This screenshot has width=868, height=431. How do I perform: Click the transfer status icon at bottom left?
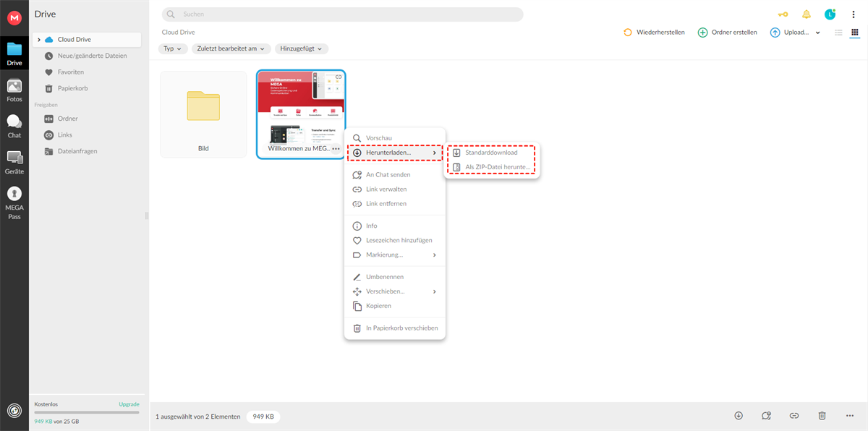pyautogui.click(x=14, y=410)
